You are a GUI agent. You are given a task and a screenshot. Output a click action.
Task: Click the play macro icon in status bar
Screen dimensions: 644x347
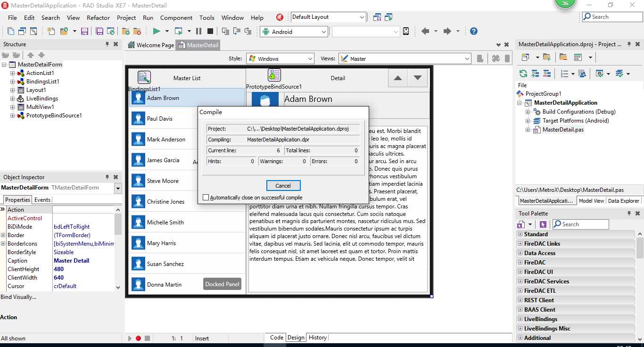(130, 339)
